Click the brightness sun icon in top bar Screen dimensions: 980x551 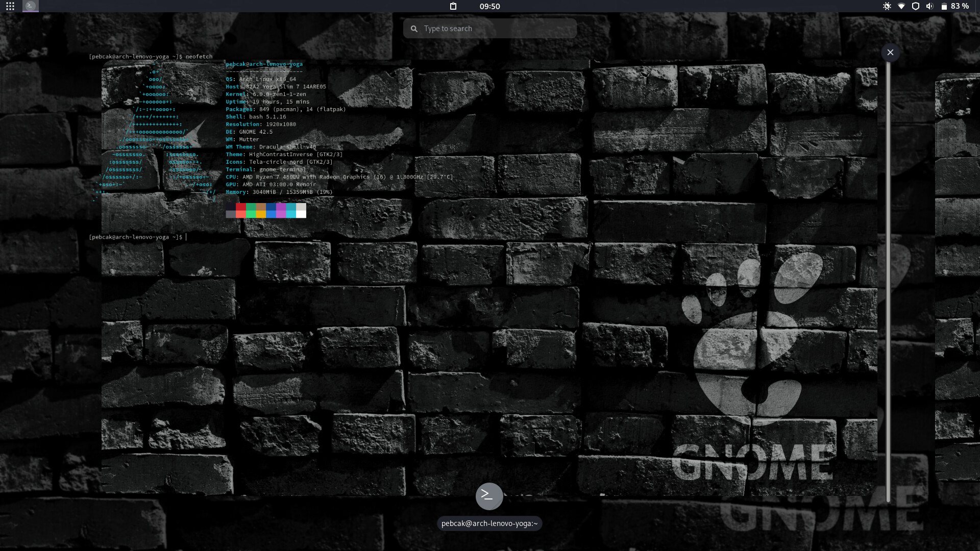point(887,6)
